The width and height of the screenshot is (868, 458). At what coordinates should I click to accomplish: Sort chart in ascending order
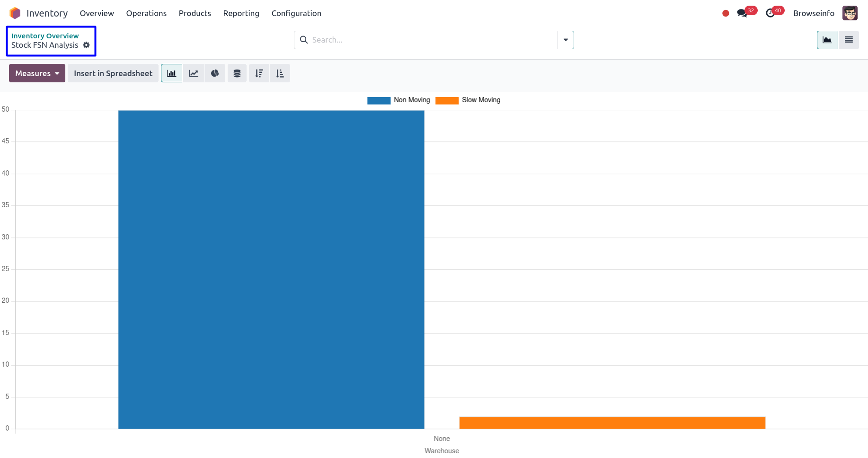(x=280, y=73)
